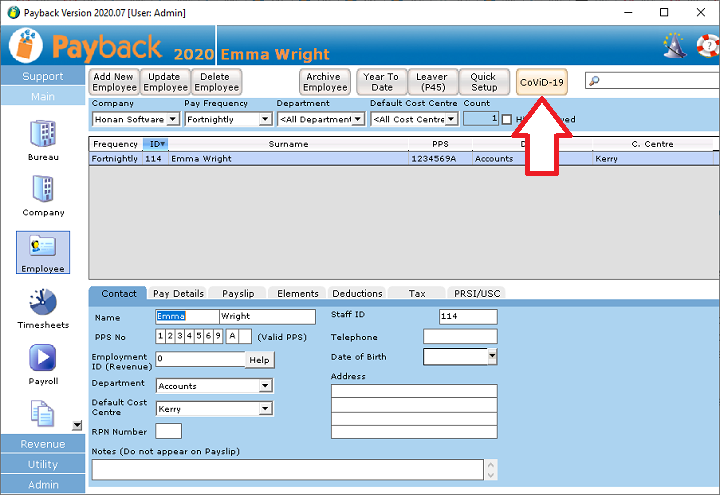Open the Payroll play icon
Screen dimensions: 720x495
(42, 358)
